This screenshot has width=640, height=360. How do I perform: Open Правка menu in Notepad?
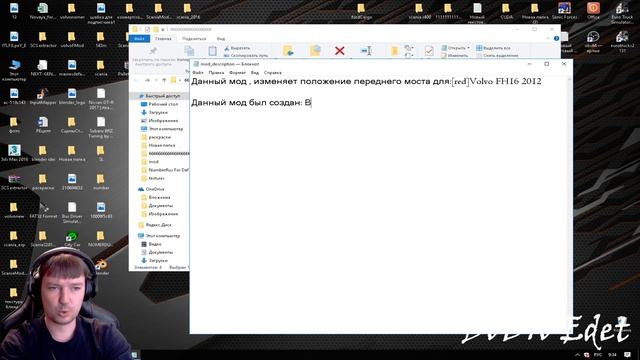tap(216, 73)
